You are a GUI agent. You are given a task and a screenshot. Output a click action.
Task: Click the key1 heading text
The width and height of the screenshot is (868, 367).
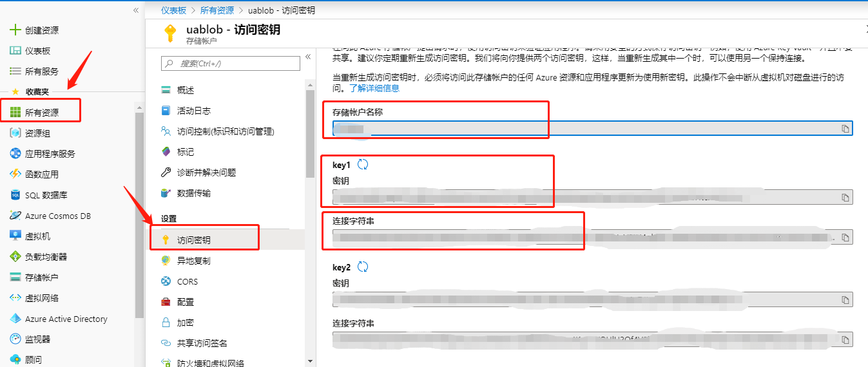[342, 165]
